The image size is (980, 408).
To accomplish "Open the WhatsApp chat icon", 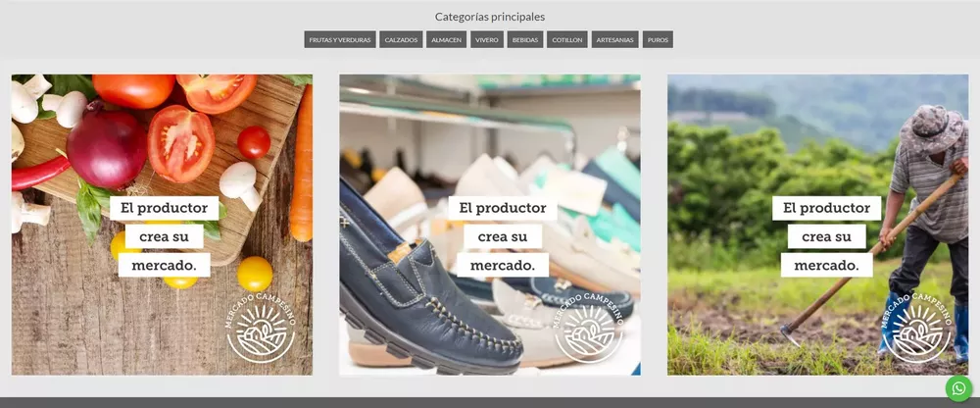I will click(x=958, y=388).
